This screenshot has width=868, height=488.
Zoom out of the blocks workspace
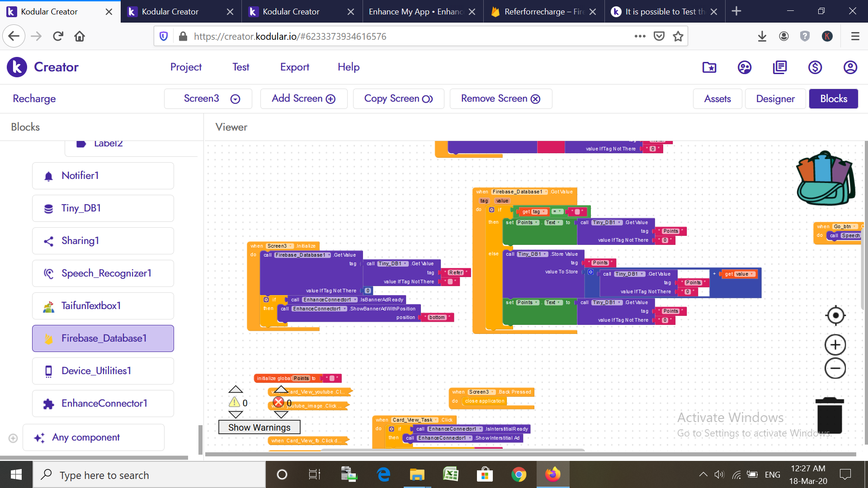[835, 368]
